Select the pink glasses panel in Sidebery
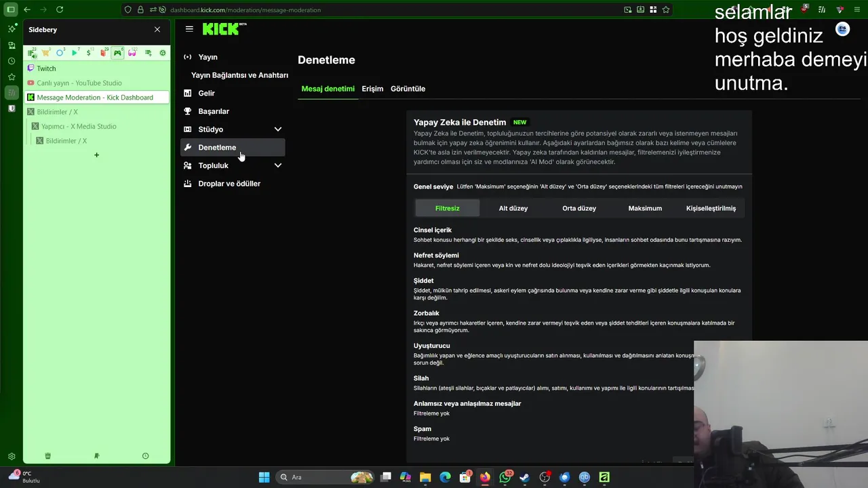Image resolution: width=868 pixels, height=488 pixels. [132, 53]
